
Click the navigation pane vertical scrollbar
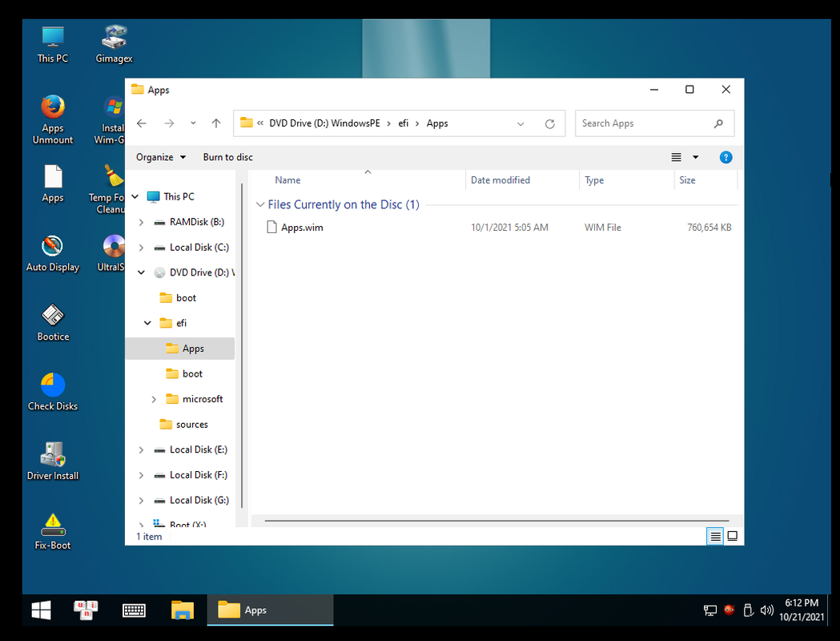click(242, 345)
